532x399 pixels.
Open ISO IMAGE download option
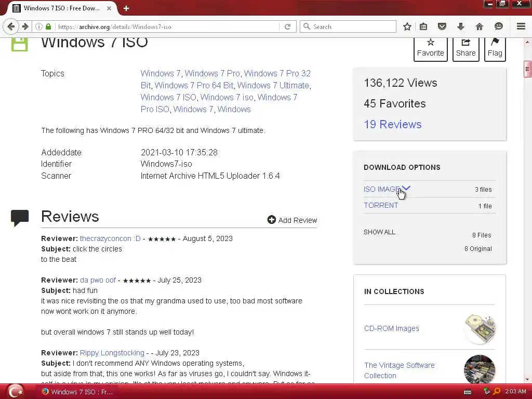(x=382, y=189)
